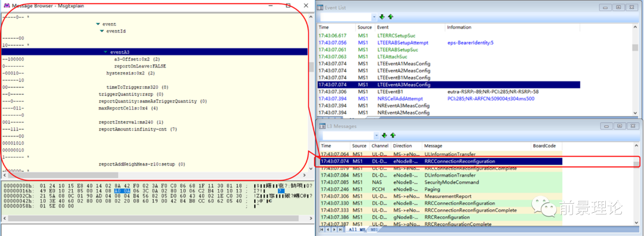This screenshot has width=644, height=236.
Task: Collapse the event tree node
Action: tap(98, 24)
